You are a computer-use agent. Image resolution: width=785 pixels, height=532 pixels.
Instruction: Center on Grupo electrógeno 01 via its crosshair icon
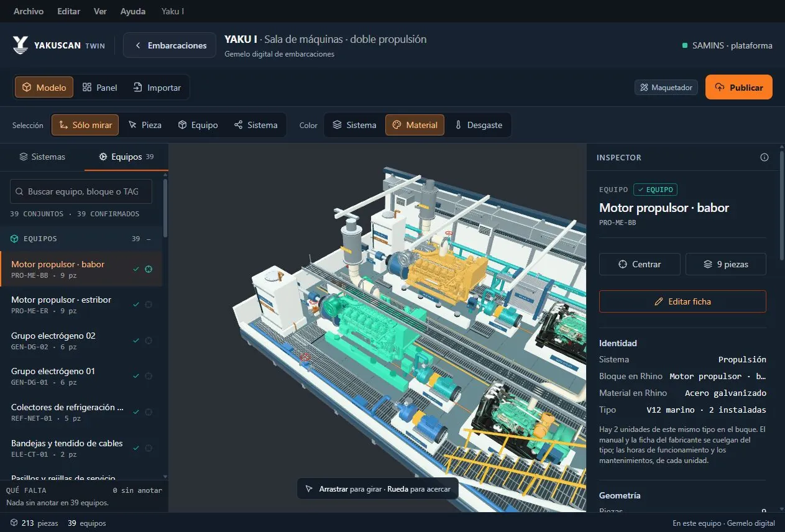149,376
